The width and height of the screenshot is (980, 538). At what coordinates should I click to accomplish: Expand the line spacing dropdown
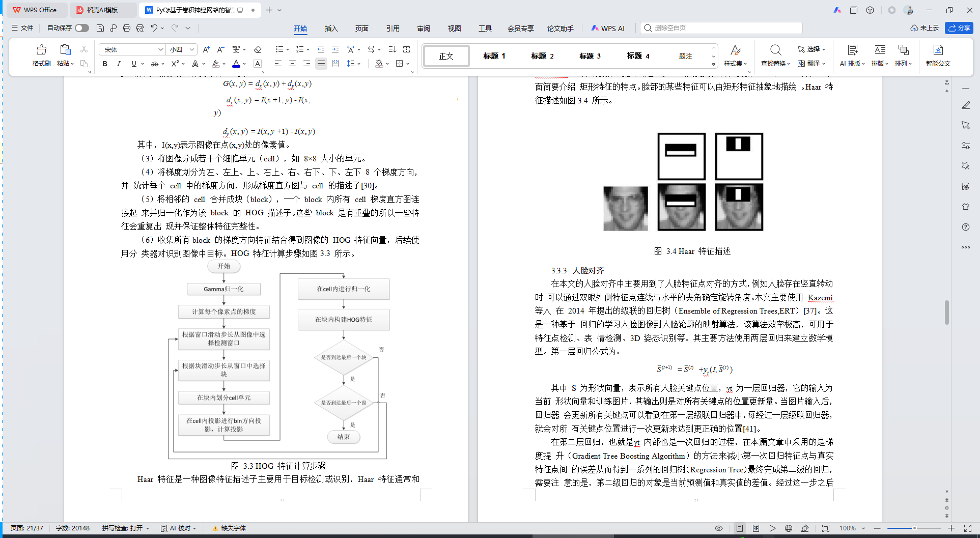click(359, 64)
